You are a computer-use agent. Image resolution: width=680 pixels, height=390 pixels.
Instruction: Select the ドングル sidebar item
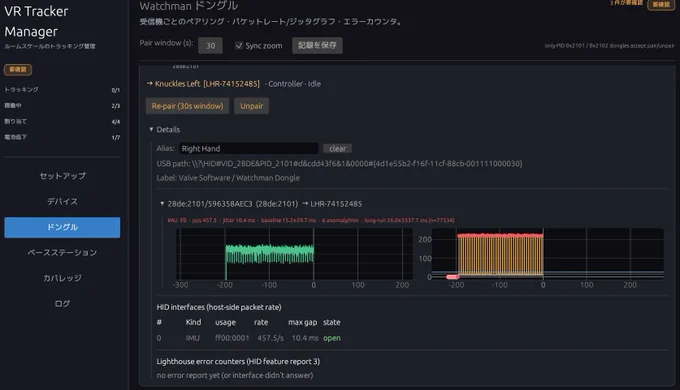(x=62, y=227)
